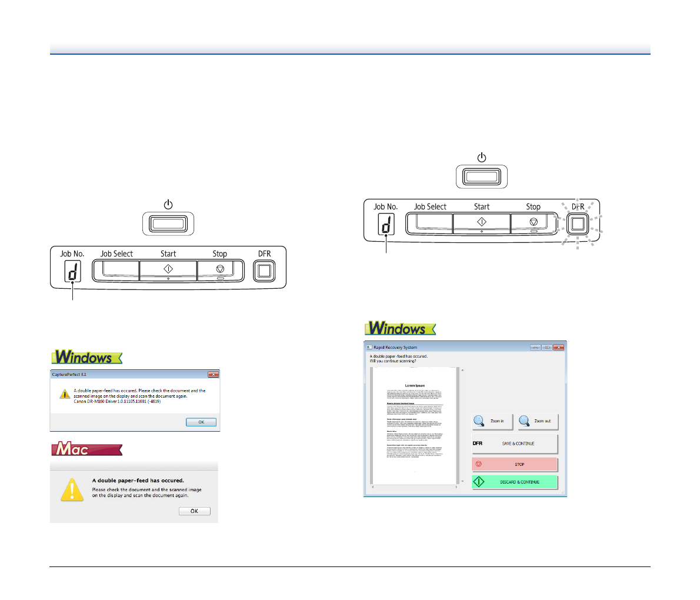Click the Job No. display on the blinking DFR panel
The image size is (700, 600).
386,225
